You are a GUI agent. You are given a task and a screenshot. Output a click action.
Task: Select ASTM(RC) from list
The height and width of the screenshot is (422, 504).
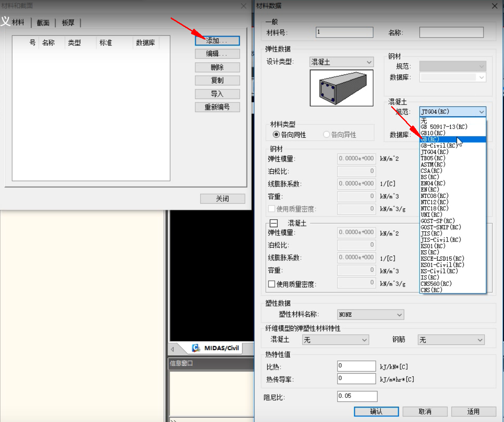[453, 164]
